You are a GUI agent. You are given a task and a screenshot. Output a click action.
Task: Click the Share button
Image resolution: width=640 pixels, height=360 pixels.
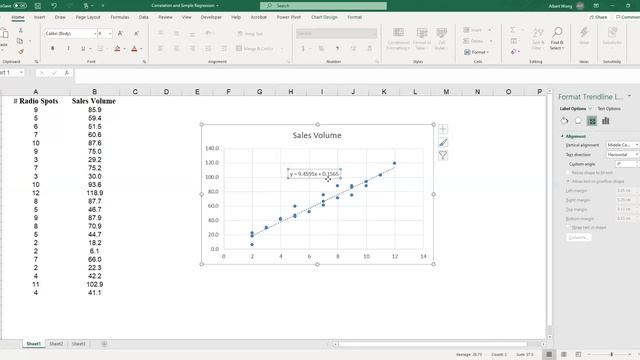pos(598,17)
